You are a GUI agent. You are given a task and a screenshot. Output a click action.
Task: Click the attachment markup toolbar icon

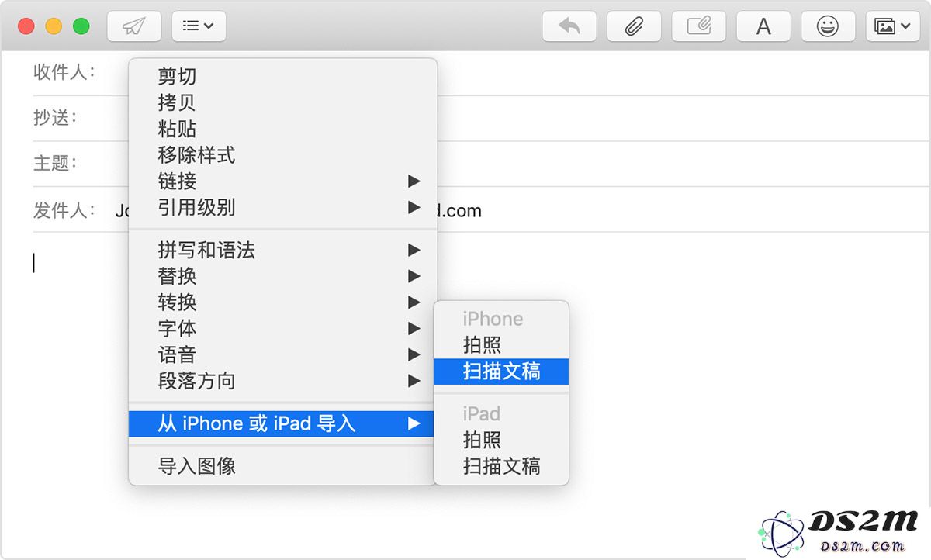coord(698,26)
